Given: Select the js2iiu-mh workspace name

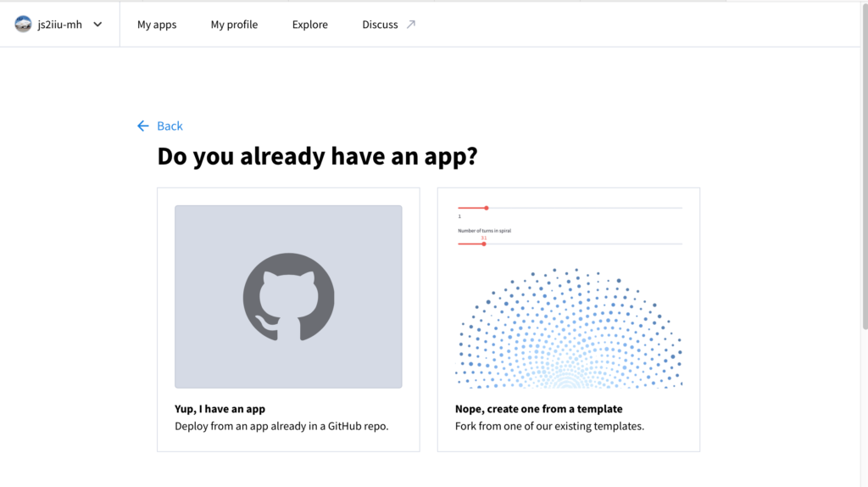Looking at the screenshot, I should 60,25.
